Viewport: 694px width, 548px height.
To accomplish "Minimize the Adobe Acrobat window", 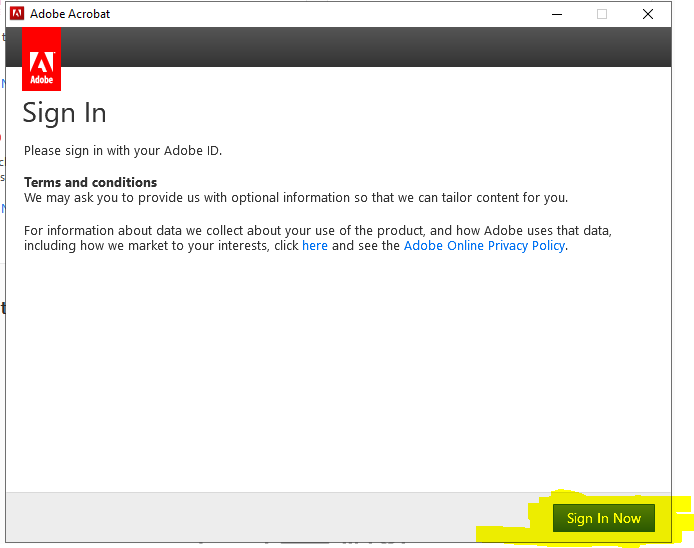I will pos(557,14).
